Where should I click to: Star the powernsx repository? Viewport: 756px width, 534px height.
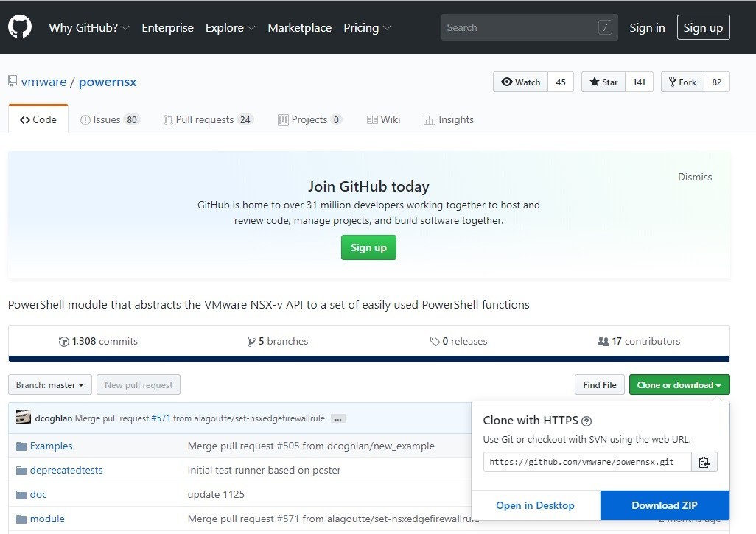coord(603,82)
